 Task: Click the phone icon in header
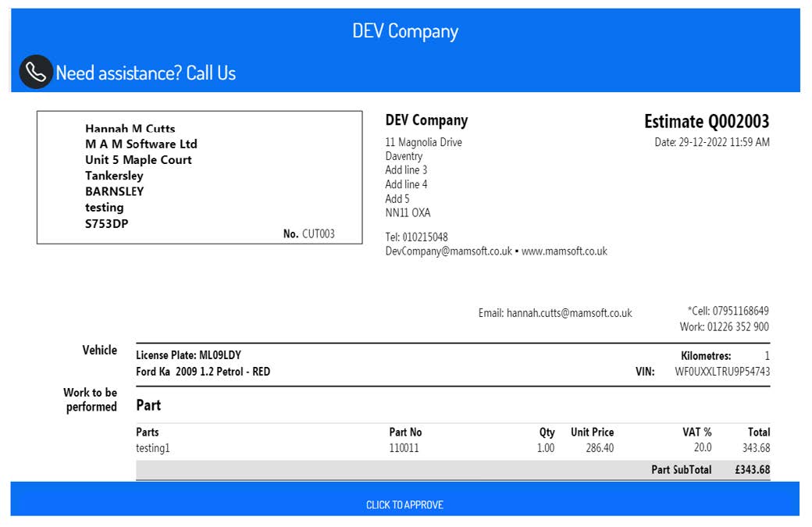click(36, 73)
